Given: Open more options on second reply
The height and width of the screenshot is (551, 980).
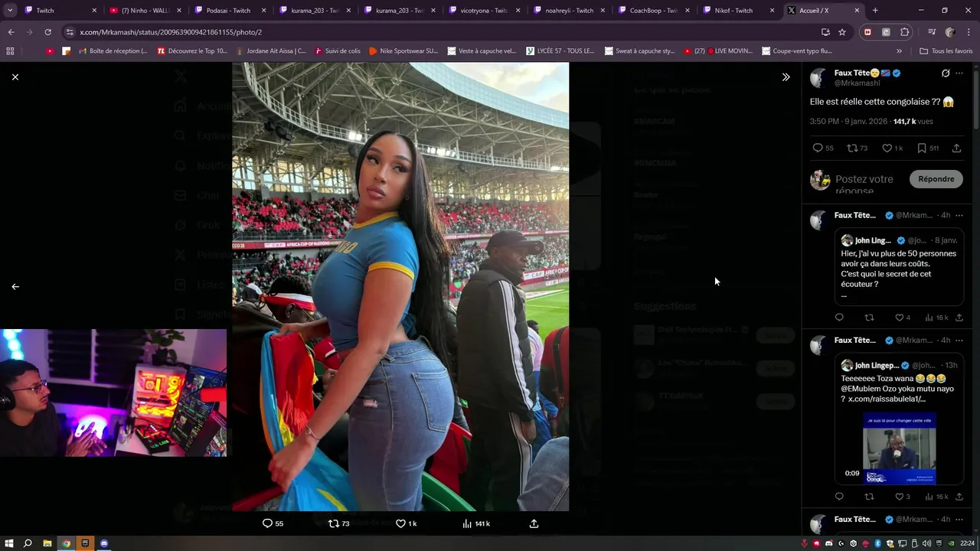Looking at the screenshot, I should point(959,341).
